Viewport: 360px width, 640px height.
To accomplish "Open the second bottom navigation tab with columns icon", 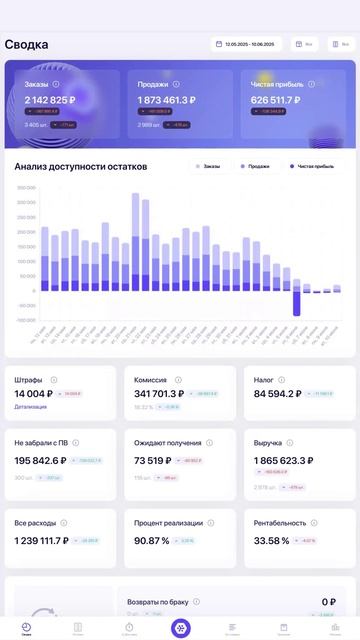I will [x=78, y=629].
